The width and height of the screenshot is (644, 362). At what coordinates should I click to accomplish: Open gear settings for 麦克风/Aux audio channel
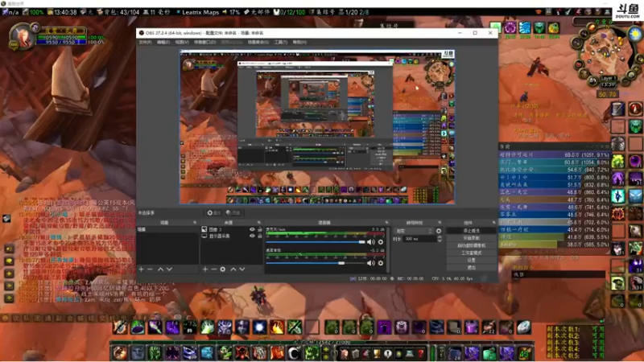[381, 242]
